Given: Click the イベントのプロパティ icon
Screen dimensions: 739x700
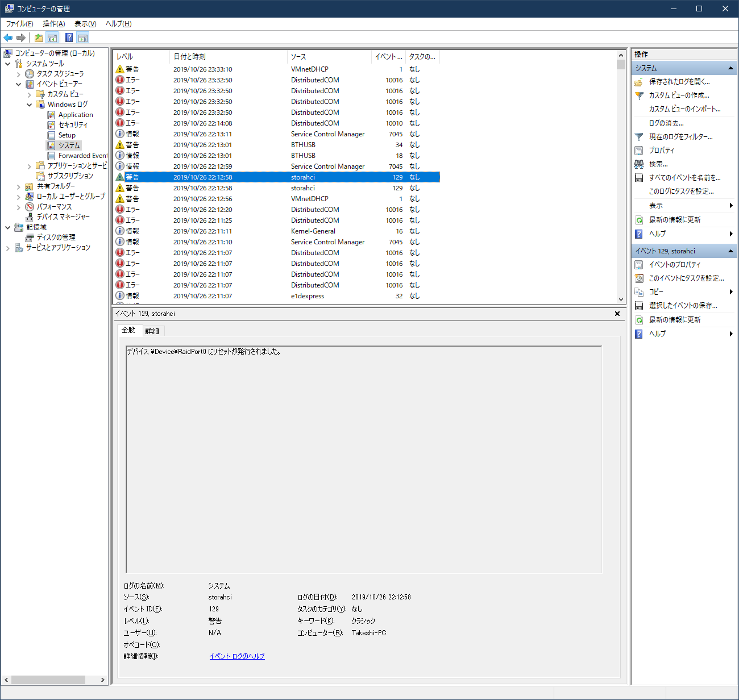Looking at the screenshot, I should point(639,265).
